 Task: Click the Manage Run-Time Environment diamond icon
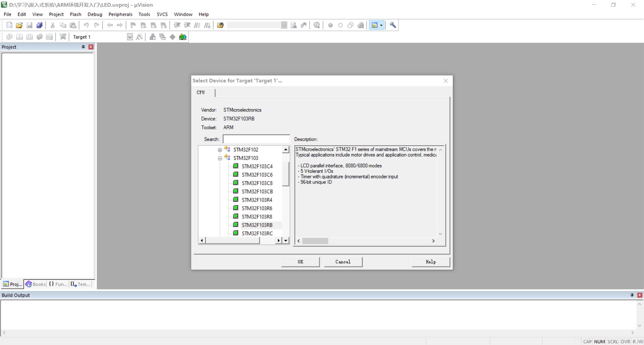pyautogui.click(x=173, y=37)
